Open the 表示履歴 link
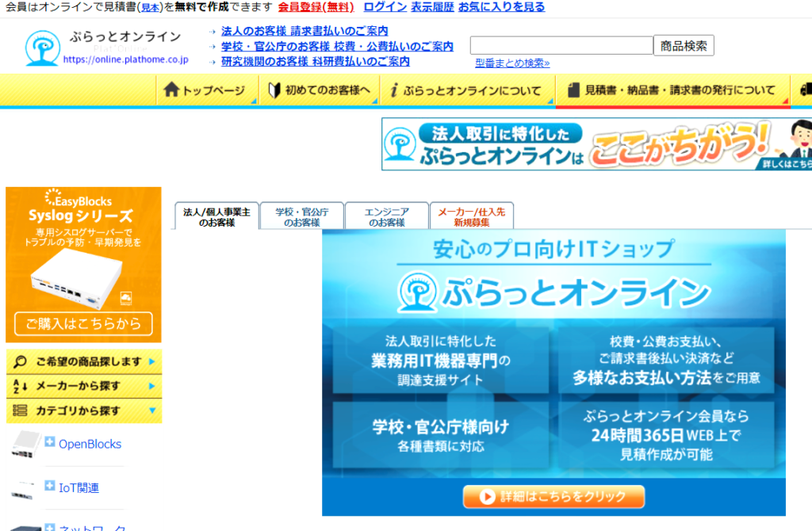The image size is (812, 531). [x=432, y=6]
